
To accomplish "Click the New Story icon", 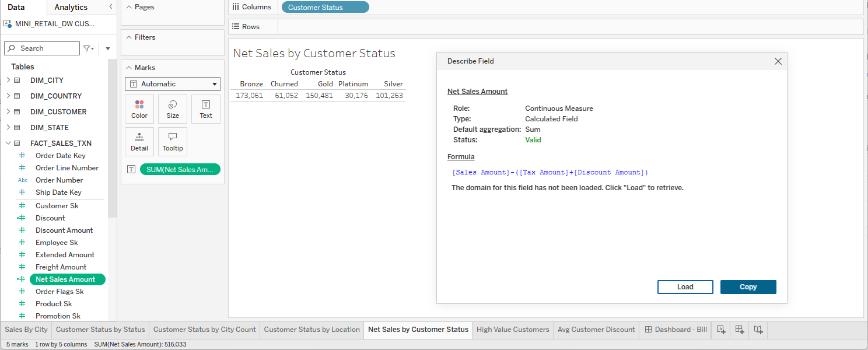I will pos(758,330).
